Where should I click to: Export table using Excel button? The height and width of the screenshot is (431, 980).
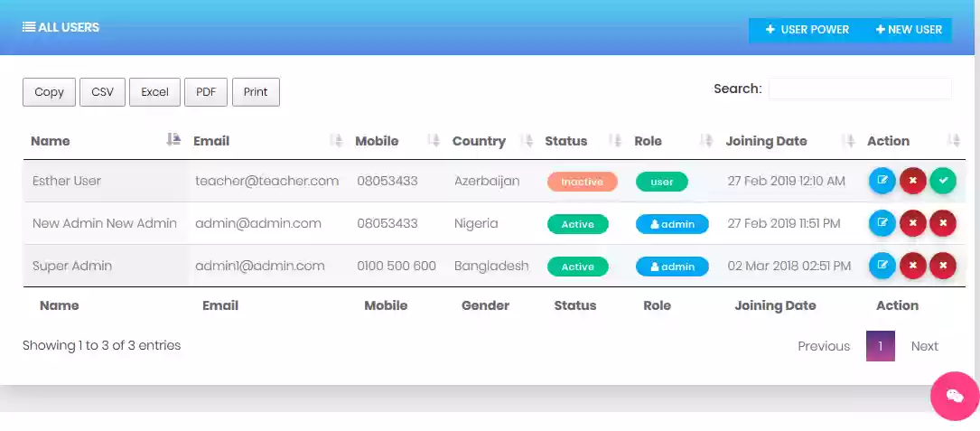click(155, 92)
